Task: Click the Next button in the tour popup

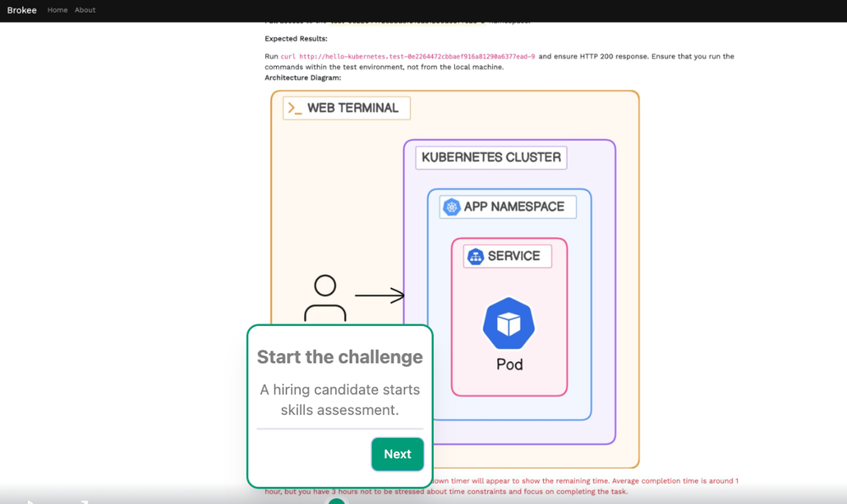Action: [397, 454]
